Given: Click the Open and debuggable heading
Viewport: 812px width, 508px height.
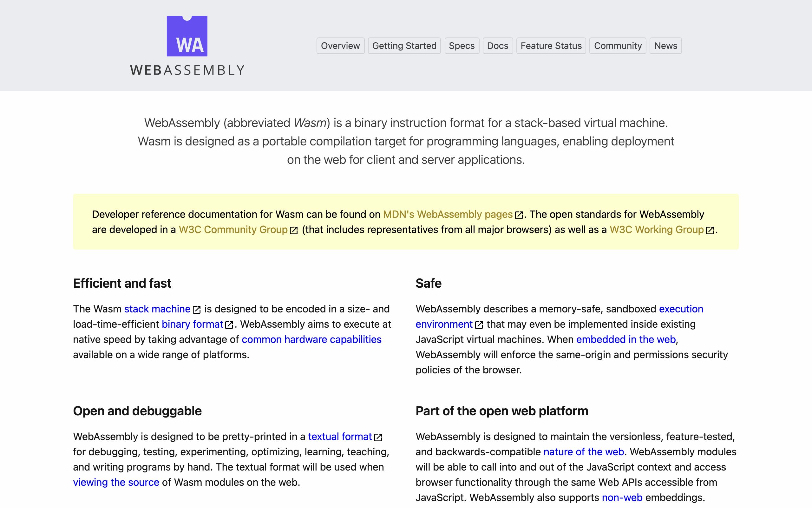Looking at the screenshot, I should tap(137, 411).
